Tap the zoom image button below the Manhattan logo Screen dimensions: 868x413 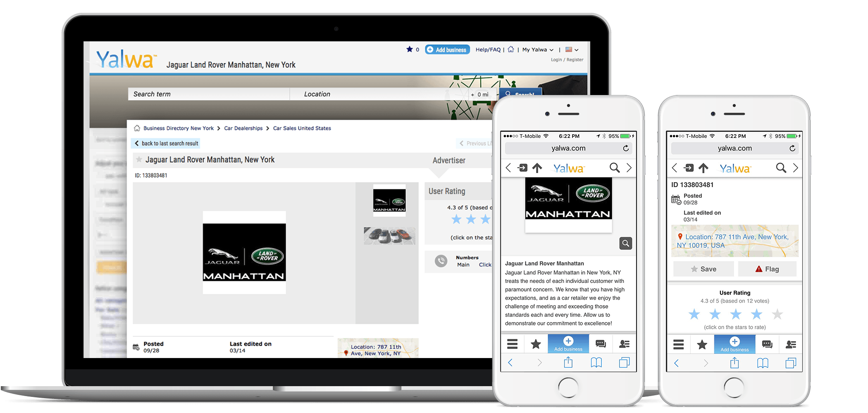pyautogui.click(x=625, y=244)
